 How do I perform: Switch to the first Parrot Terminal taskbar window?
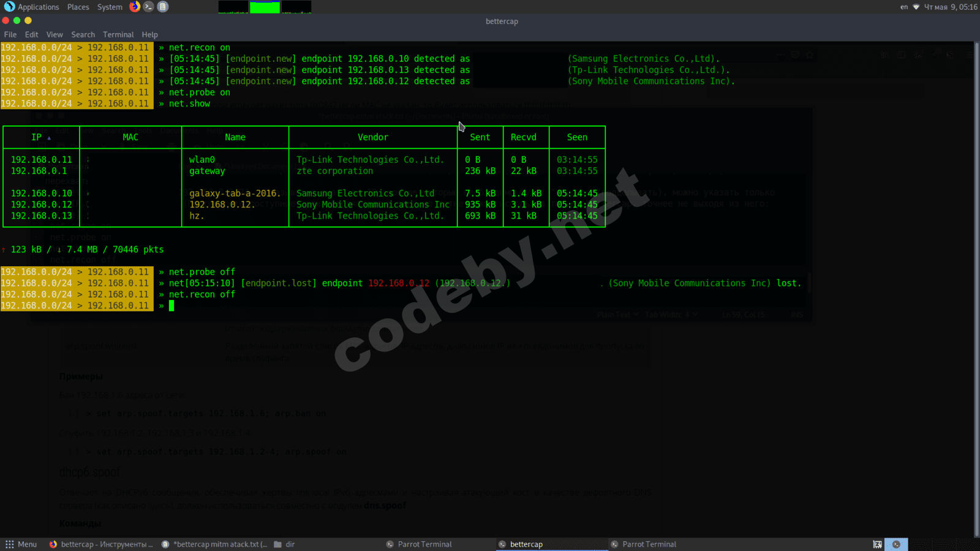tap(420, 544)
